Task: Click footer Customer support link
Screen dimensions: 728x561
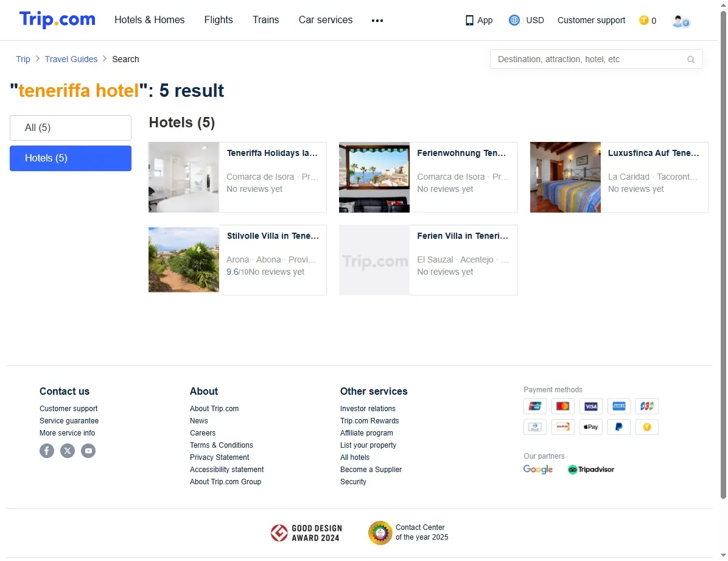Action: point(68,409)
